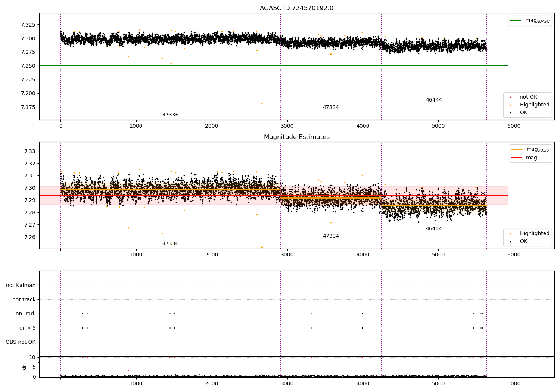Viewport: 560px width, 392px height.
Task: Click the red 'mag' legend line sample
Action: tap(517, 158)
